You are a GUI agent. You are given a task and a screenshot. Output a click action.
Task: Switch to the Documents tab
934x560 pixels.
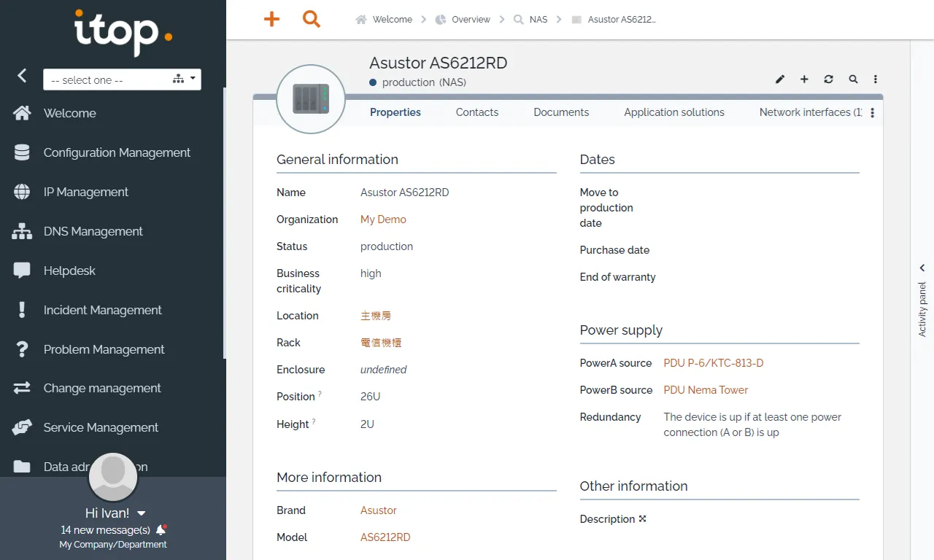click(x=561, y=112)
